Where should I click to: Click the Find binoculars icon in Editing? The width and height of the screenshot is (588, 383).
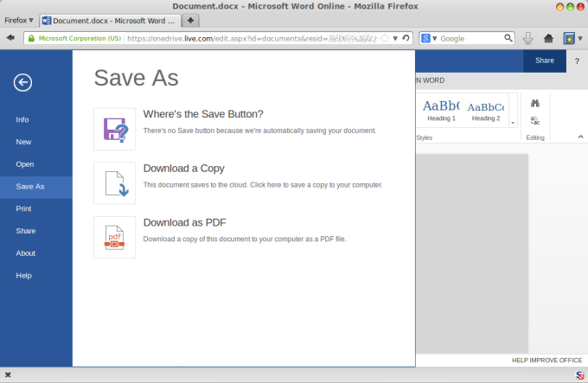pos(535,103)
